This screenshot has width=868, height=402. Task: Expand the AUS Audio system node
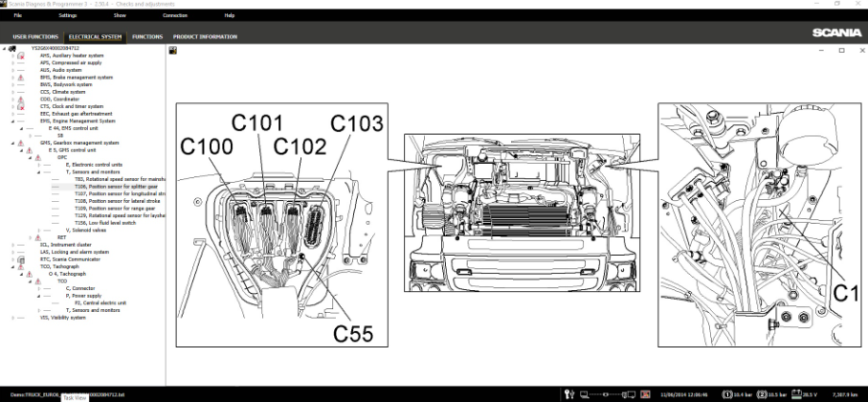pos(12,70)
